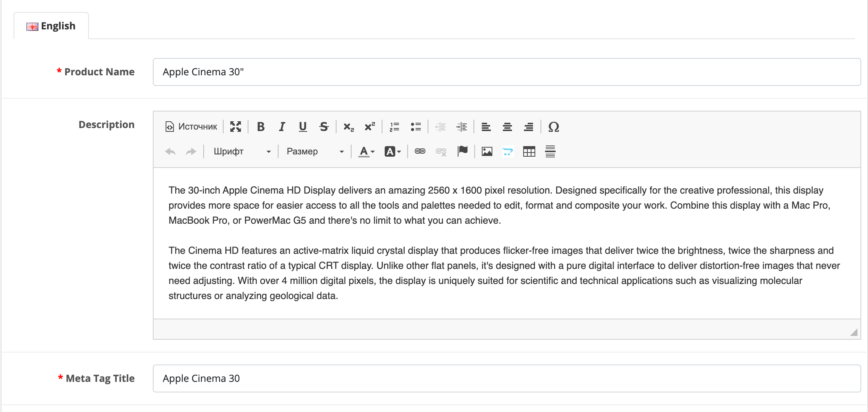This screenshot has width=868, height=412.
Task: Open the background color picker
Action: pyautogui.click(x=393, y=151)
